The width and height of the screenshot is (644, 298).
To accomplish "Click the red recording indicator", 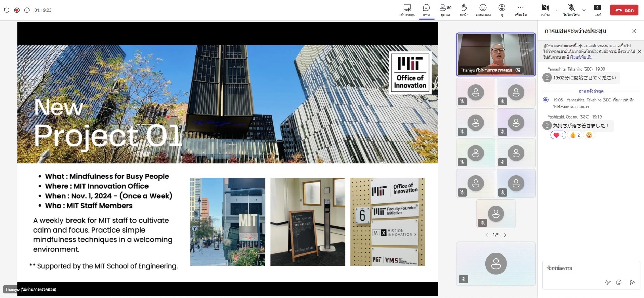I will [x=17, y=10].
